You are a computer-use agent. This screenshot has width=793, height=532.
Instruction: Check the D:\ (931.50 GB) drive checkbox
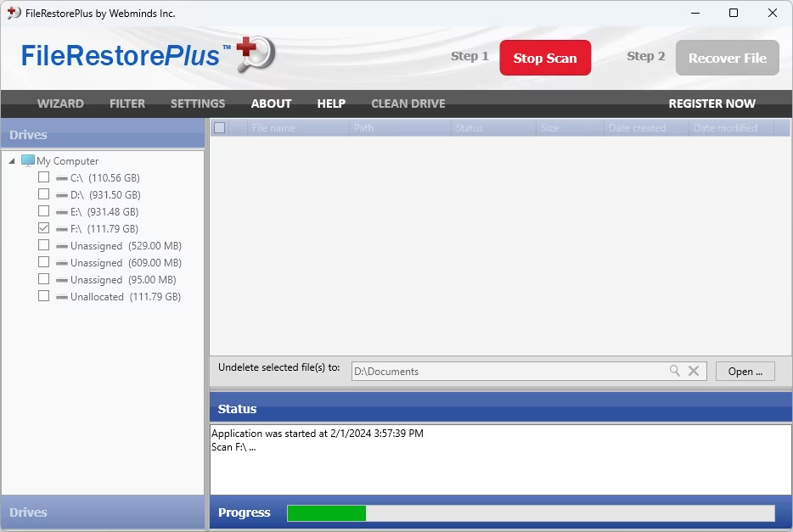tap(43, 194)
